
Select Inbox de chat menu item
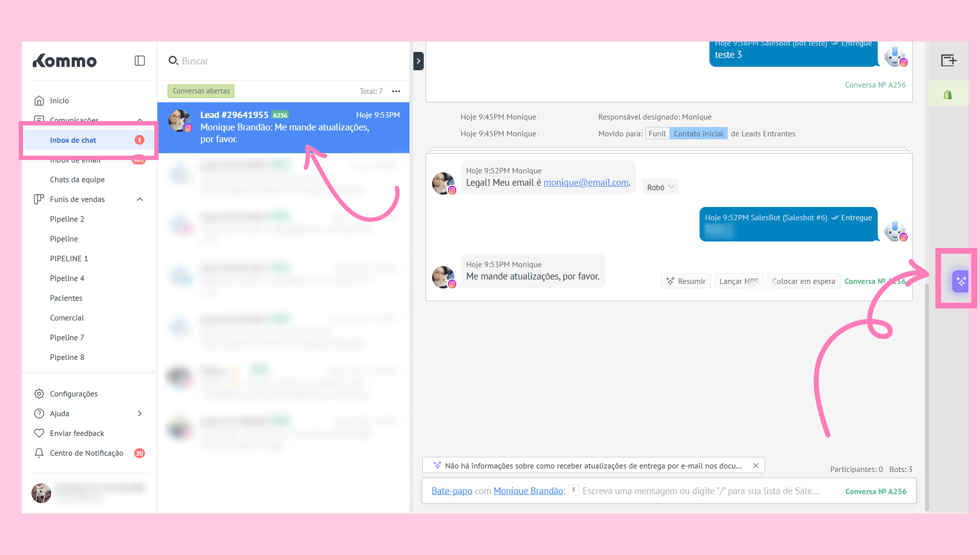pyautogui.click(x=73, y=140)
